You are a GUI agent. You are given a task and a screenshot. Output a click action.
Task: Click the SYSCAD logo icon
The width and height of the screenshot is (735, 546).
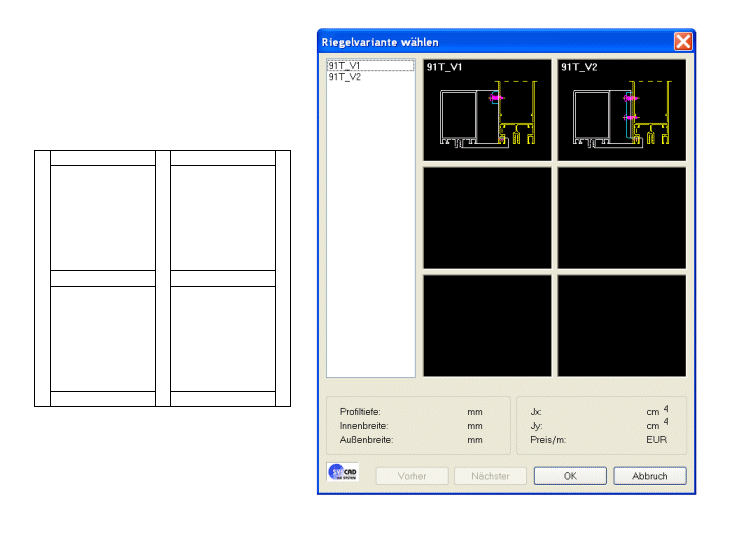point(343,473)
